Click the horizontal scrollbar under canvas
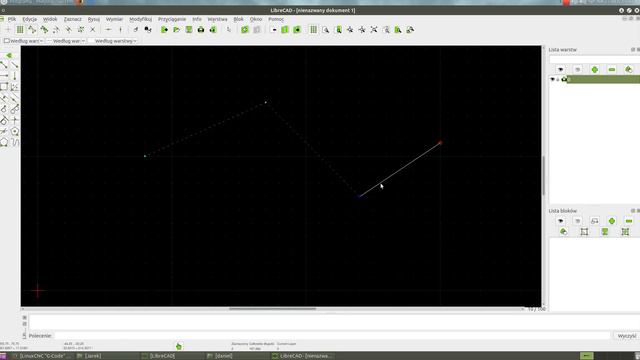Image resolution: width=640 pixels, height=360 pixels. click(273, 309)
